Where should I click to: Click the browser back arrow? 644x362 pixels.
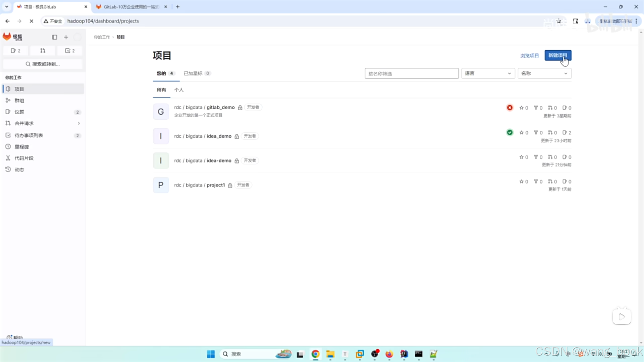tap(7, 21)
